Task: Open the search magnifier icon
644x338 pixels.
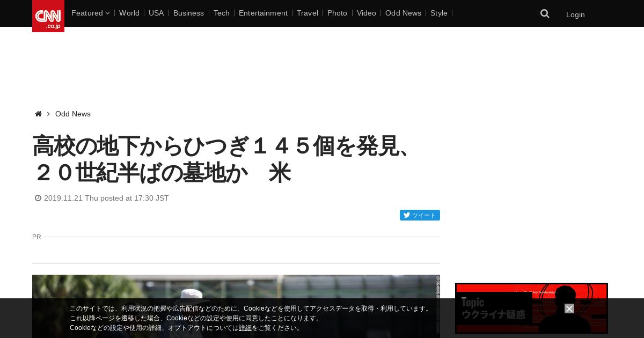Action: coord(545,14)
